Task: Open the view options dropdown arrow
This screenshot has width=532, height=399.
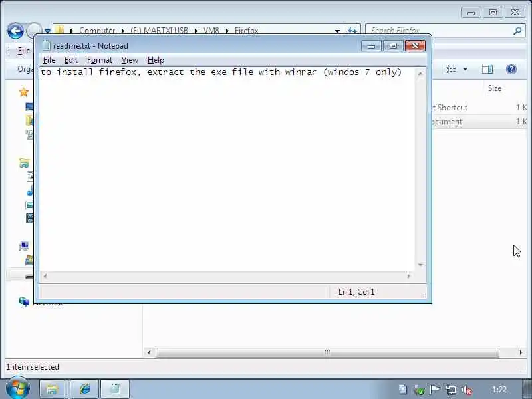Action: click(x=465, y=69)
